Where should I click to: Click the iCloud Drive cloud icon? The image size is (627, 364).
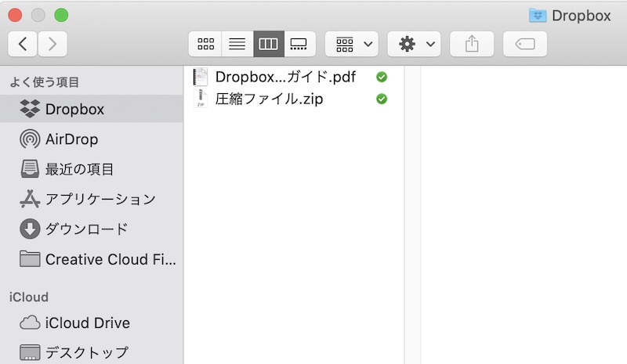(x=30, y=323)
